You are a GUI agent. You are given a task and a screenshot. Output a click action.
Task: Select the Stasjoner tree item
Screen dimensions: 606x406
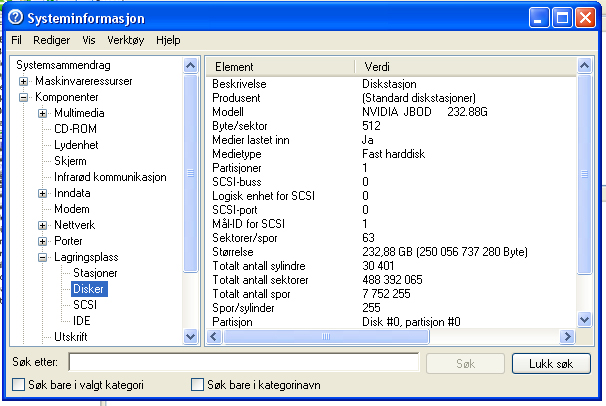click(x=95, y=273)
